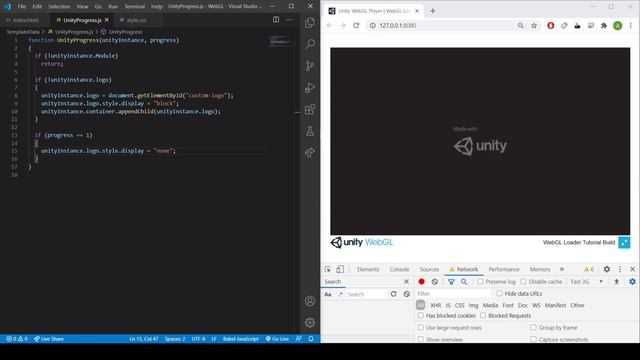Open the Testing flask view
The height and width of the screenshot is (360, 640).
pos(310,131)
